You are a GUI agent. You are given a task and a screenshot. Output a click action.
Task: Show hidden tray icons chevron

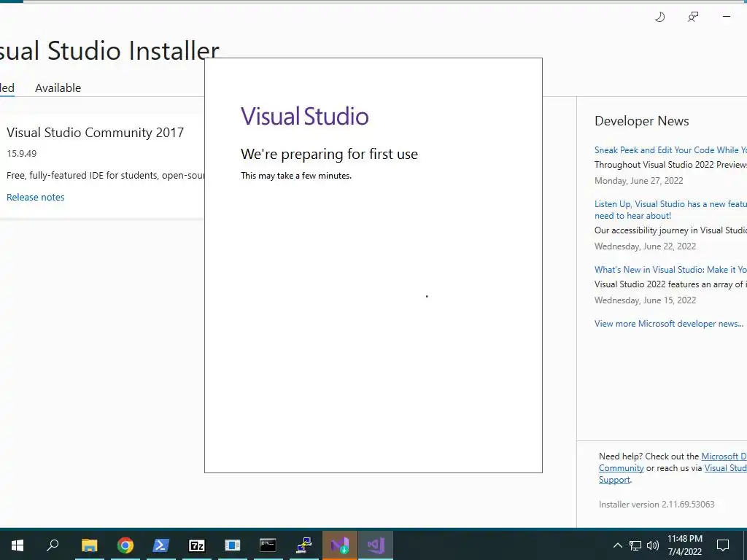pyautogui.click(x=617, y=545)
